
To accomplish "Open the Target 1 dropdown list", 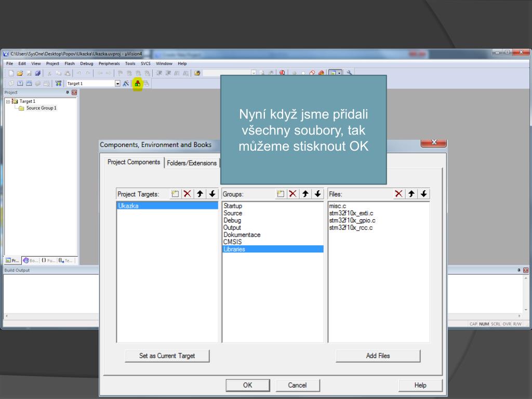I will pos(117,84).
